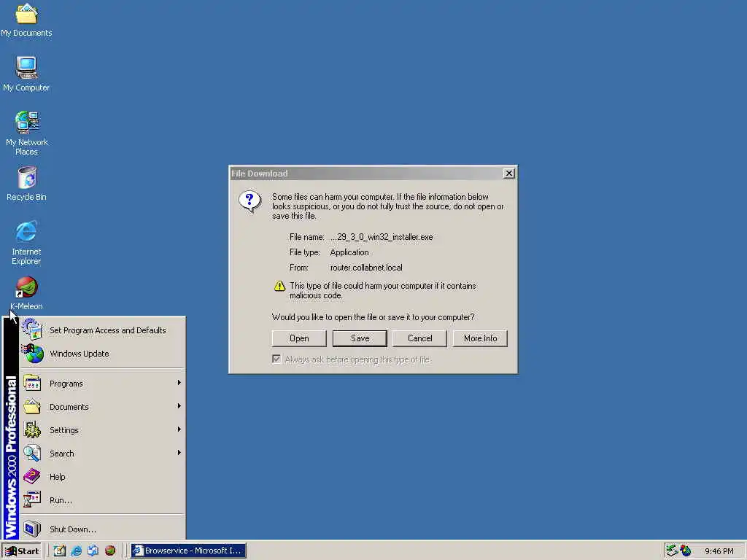Viewport: 747px width, 560px height.
Task: Open the Programs menu entry
Action: click(102, 384)
